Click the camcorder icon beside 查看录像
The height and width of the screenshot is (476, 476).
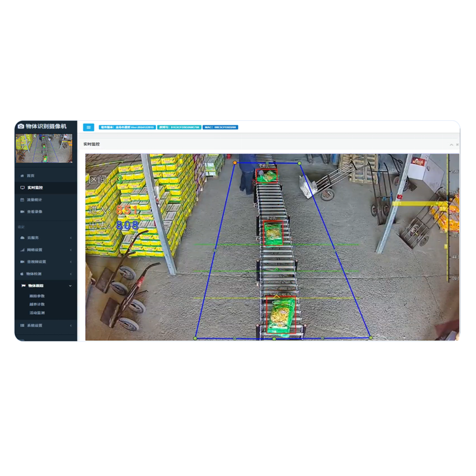point(23,212)
